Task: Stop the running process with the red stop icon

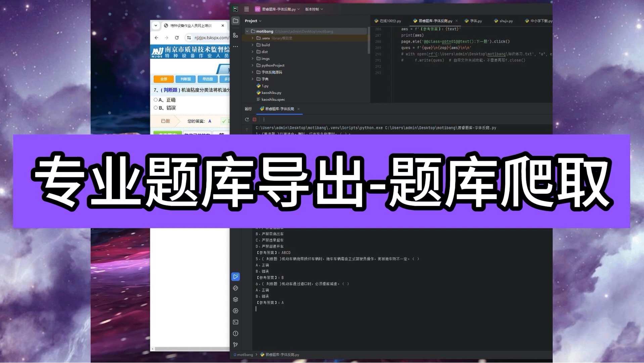Action: (255, 120)
